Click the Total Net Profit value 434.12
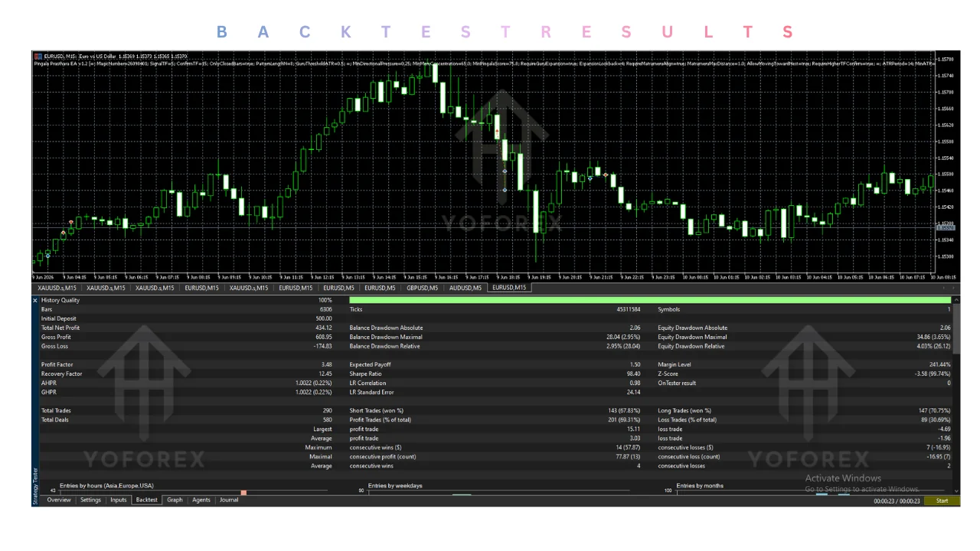 click(x=324, y=328)
